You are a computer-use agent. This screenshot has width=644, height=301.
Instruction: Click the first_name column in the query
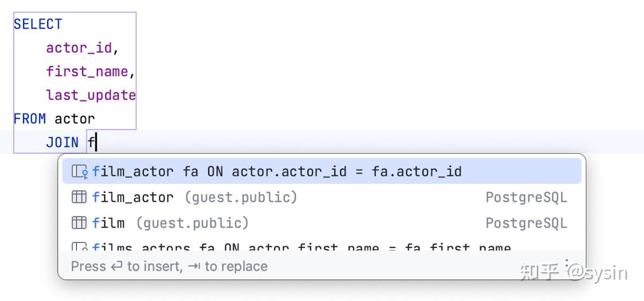(87, 71)
